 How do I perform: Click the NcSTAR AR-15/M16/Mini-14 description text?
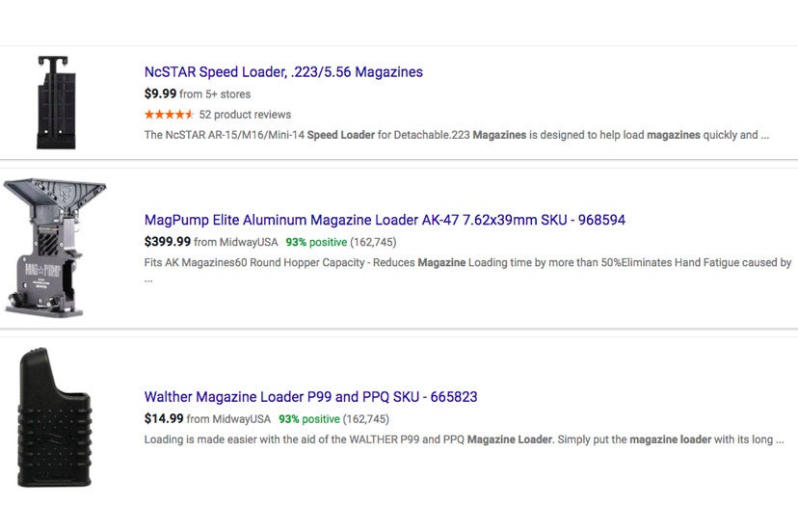tap(457, 135)
